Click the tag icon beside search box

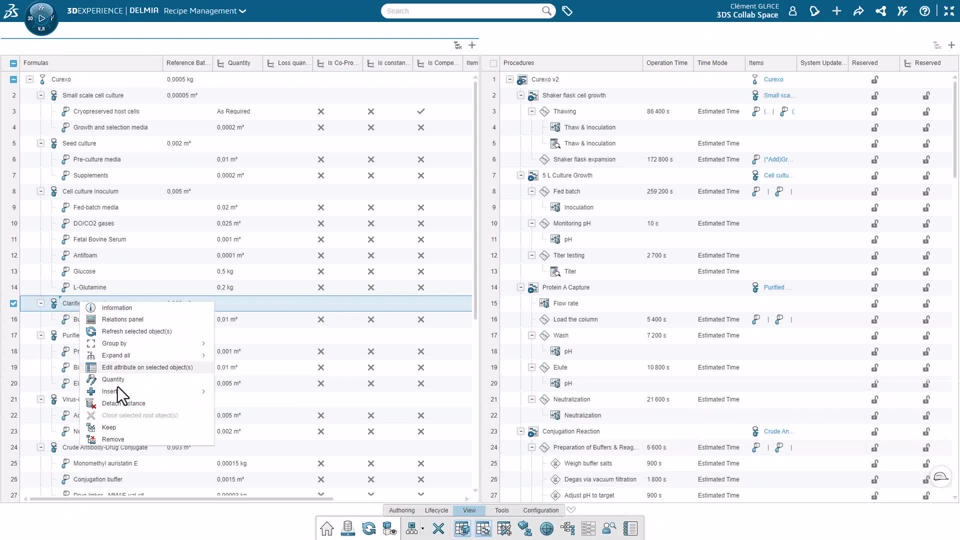pos(568,11)
